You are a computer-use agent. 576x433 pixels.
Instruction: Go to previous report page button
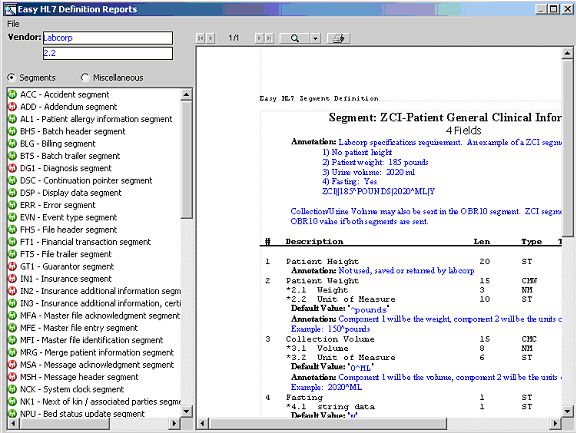[210, 38]
